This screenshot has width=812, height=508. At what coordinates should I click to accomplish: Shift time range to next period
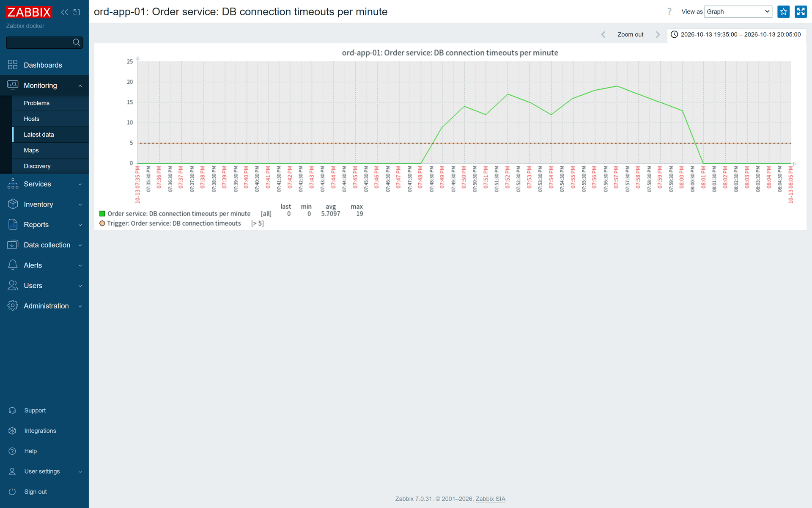(658, 34)
